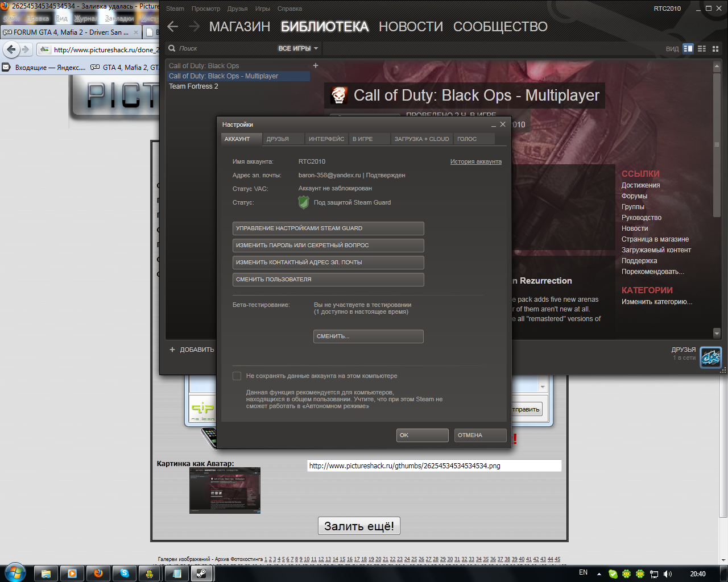Screen dimensions: 728x582
Task: Open Windows Explorer from taskbar
Action: coord(46,573)
